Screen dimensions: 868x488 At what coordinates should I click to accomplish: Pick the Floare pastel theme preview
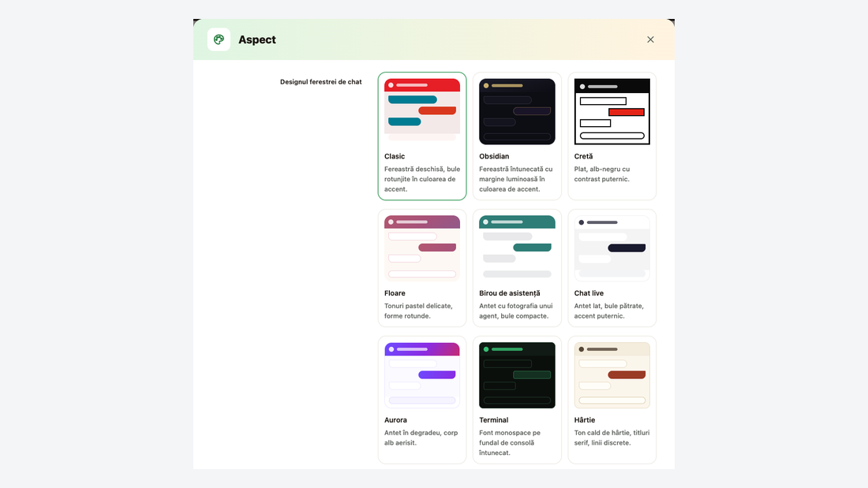click(422, 248)
